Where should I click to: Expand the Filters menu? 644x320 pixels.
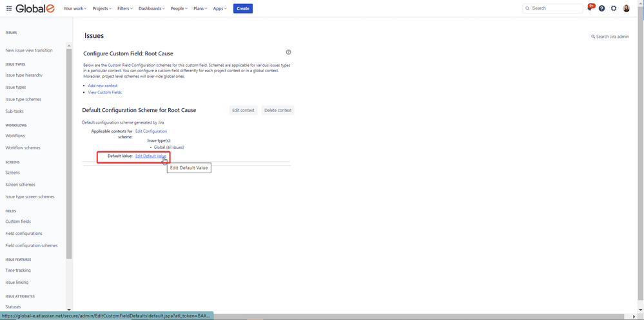(125, 8)
